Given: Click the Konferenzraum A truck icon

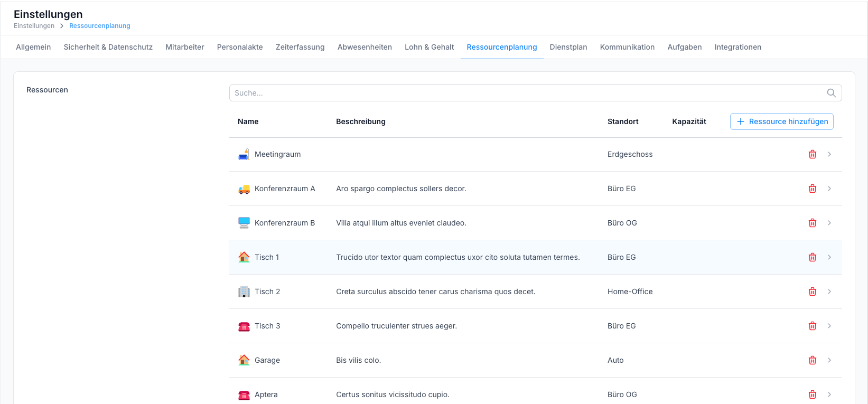Looking at the screenshot, I should tap(244, 189).
